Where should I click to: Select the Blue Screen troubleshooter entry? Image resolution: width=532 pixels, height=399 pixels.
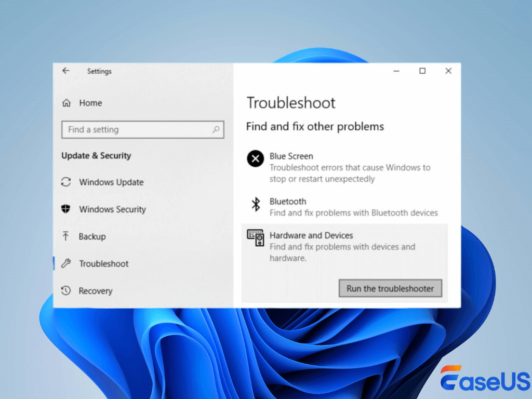[344, 167]
